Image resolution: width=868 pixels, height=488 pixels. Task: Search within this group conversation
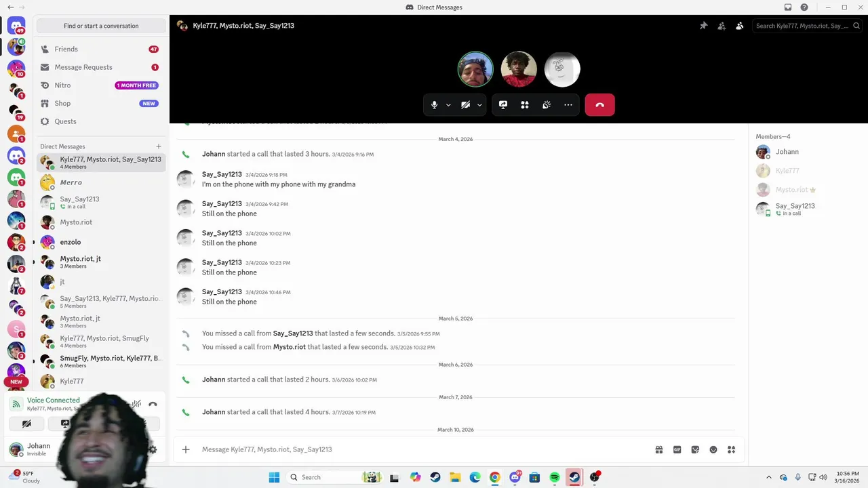(807, 26)
